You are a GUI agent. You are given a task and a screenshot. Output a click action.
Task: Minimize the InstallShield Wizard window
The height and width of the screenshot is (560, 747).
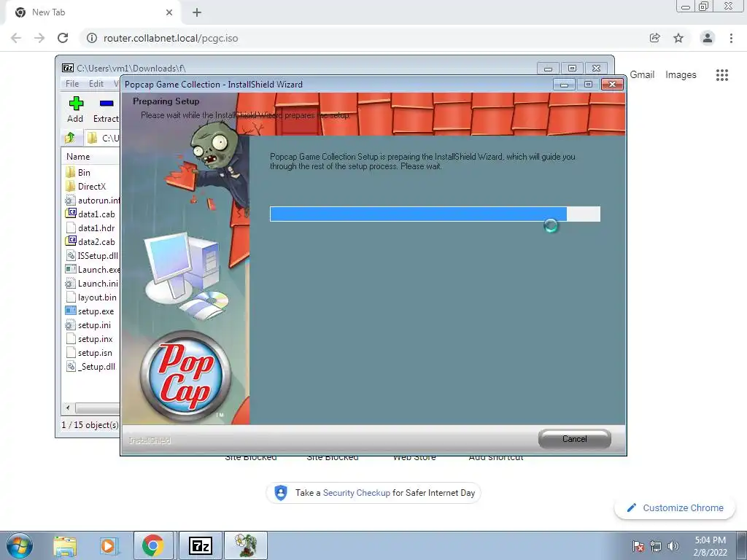point(564,85)
